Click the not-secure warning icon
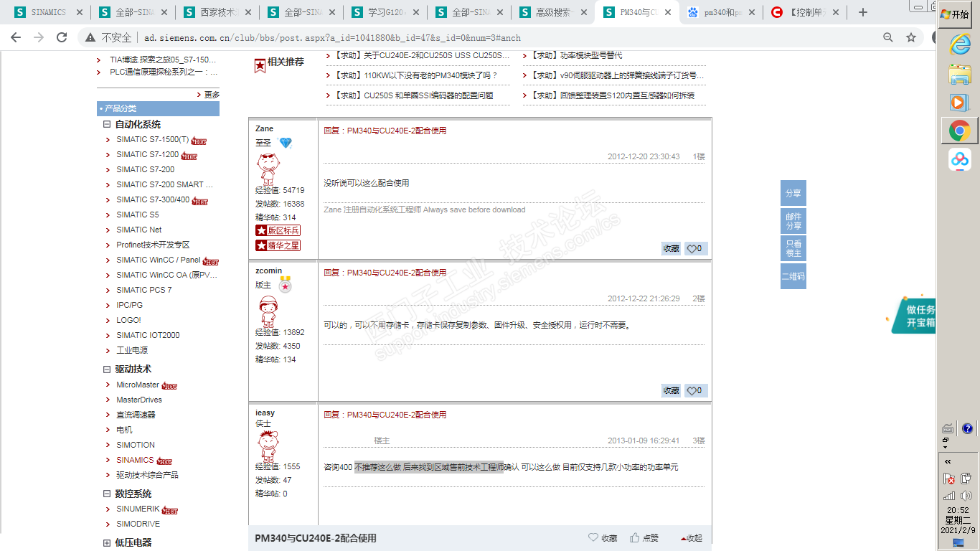Screen dimensions: 980x551 click(x=90, y=37)
